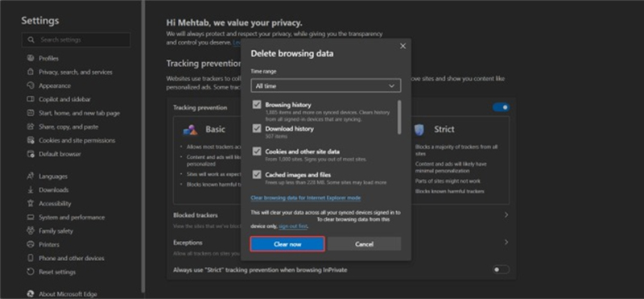Go to Appearance settings
This screenshot has height=299, width=644.
[x=55, y=85]
